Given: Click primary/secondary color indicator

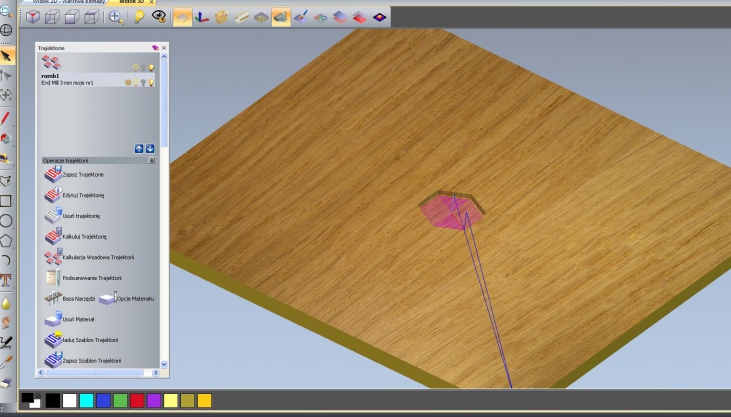Looking at the screenshot, I should 31,400.
